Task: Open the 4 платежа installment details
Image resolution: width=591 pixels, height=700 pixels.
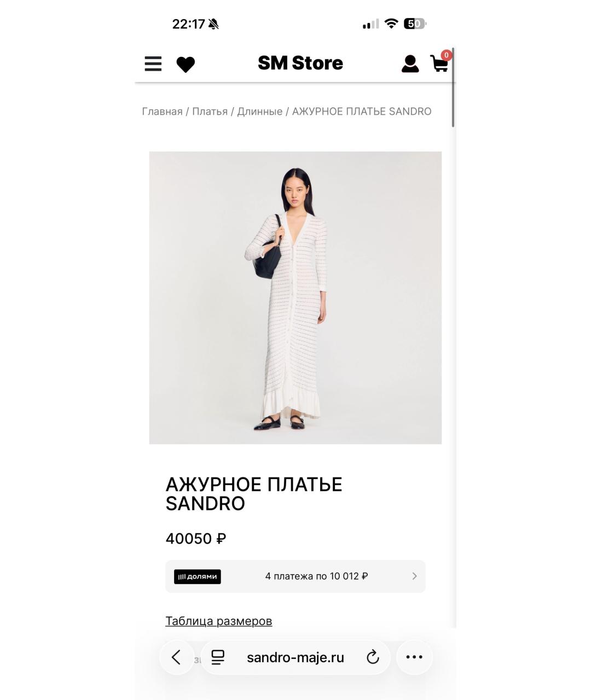Action: (x=316, y=576)
